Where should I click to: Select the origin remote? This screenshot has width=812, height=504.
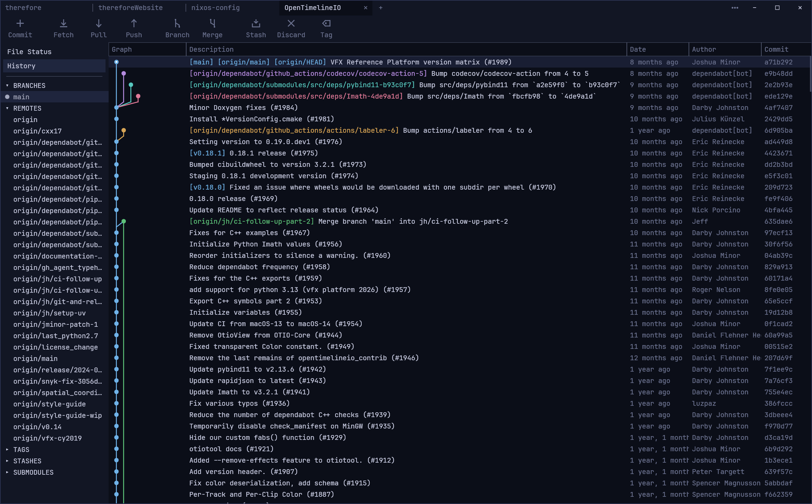click(54, 120)
